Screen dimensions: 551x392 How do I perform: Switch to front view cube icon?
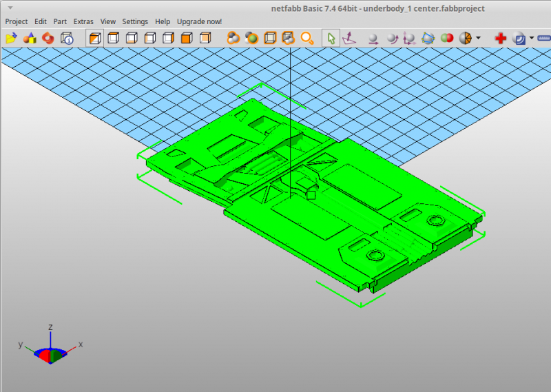click(187, 38)
